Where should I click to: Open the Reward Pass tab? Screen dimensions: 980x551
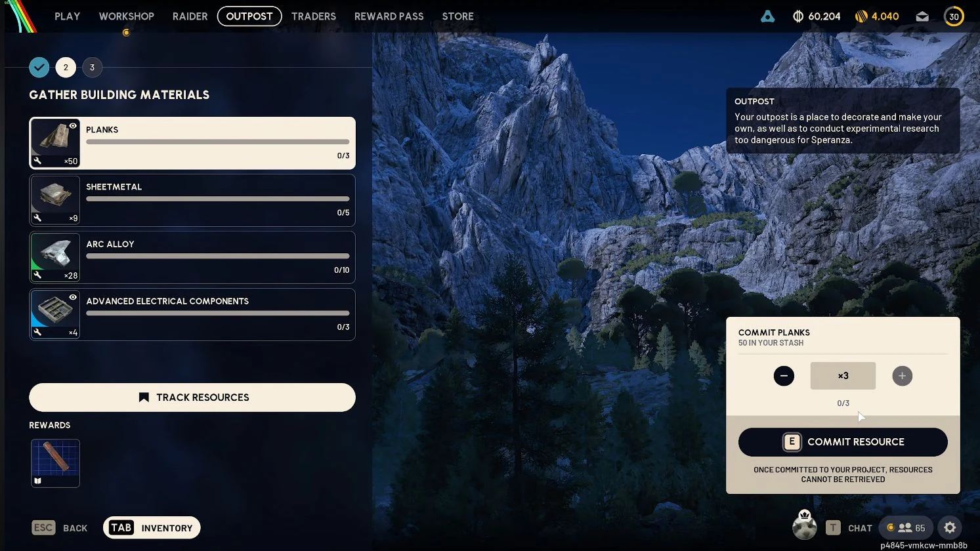pos(389,16)
